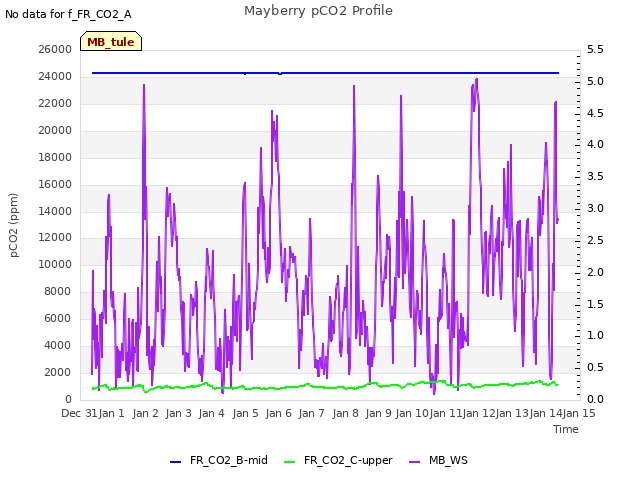Click the 22000 left axis value
The height and width of the screenshot is (480, 640).
55,103
